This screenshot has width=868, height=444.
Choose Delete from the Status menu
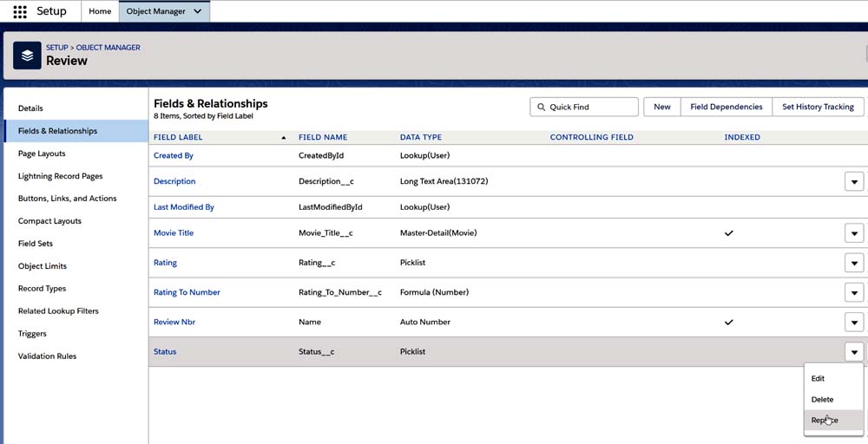[822, 400]
